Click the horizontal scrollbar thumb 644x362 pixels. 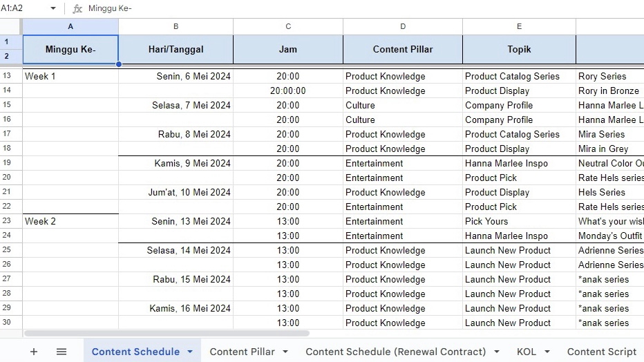(167, 333)
